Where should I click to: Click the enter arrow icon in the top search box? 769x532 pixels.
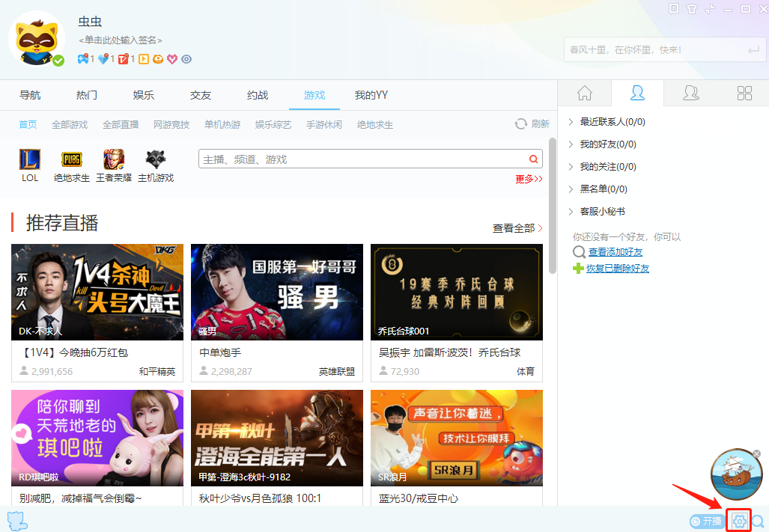[753, 50]
